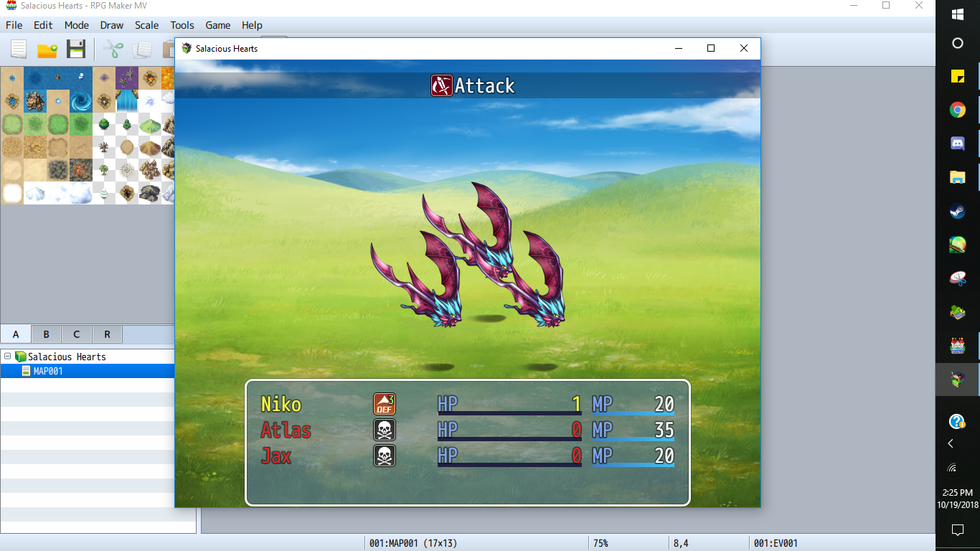Click Jax's MP gauge bar
The height and width of the screenshot is (551, 980).
pos(633,465)
